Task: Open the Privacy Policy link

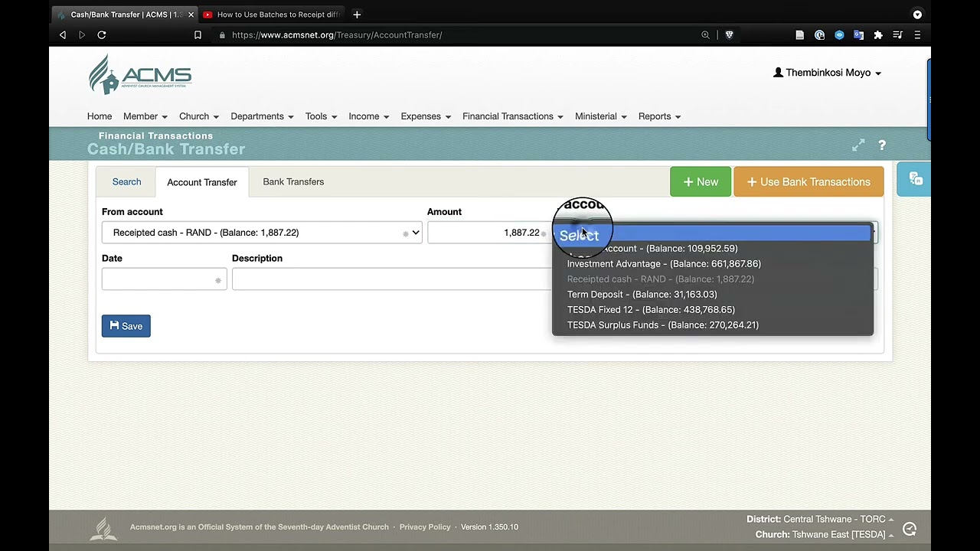Action: pos(425,527)
